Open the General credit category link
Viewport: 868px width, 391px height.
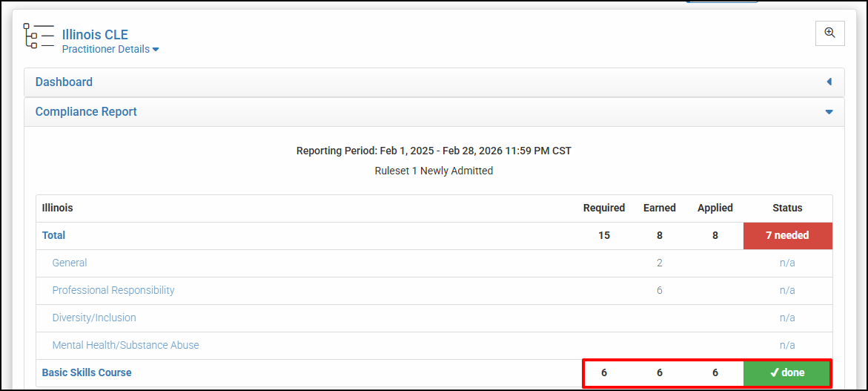pos(70,263)
